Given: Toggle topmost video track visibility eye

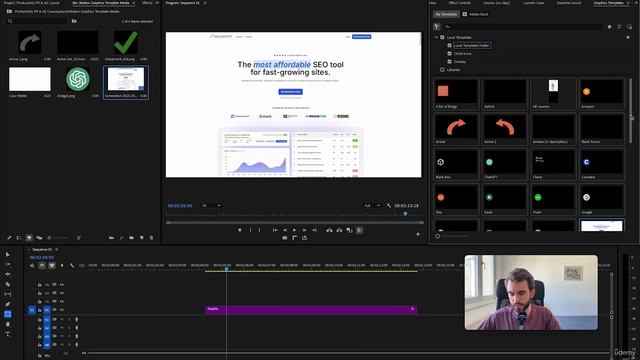Looking at the screenshot, I should coord(62,284).
